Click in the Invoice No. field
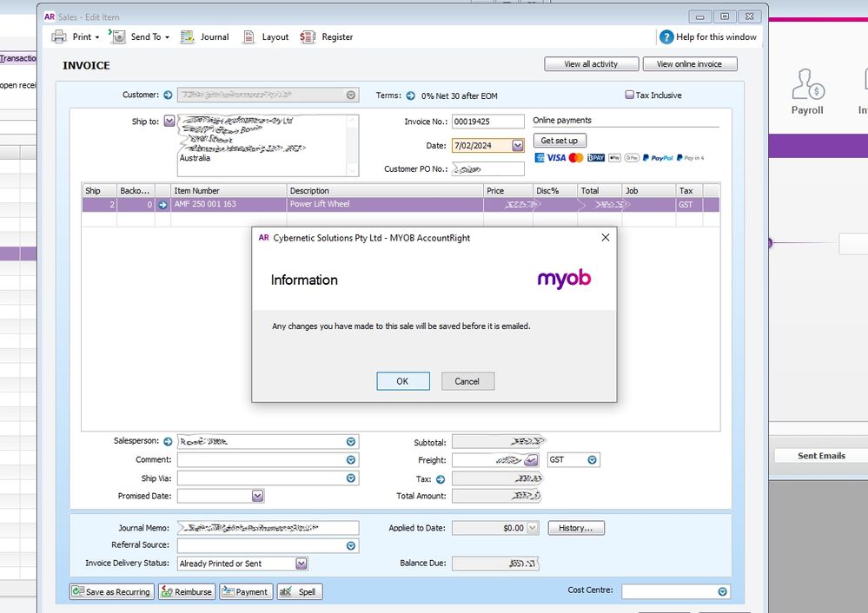The height and width of the screenshot is (613, 868). click(487, 122)
